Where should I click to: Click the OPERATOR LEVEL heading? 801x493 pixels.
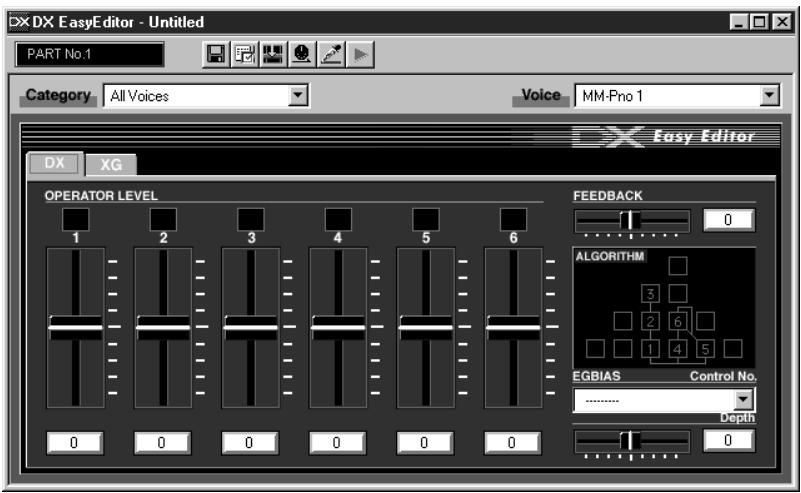101,196
